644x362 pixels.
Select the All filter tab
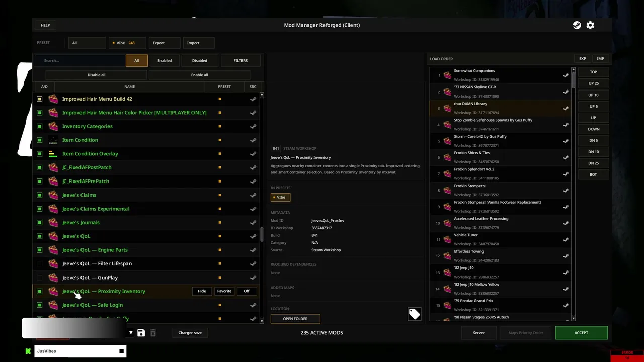(136, 61)
